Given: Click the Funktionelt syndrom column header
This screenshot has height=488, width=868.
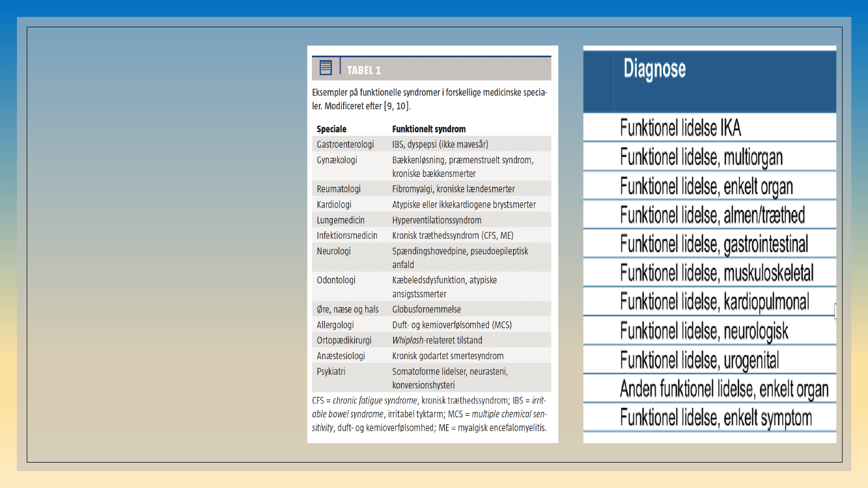Looking at the screenshot, I should coord(429,129).
